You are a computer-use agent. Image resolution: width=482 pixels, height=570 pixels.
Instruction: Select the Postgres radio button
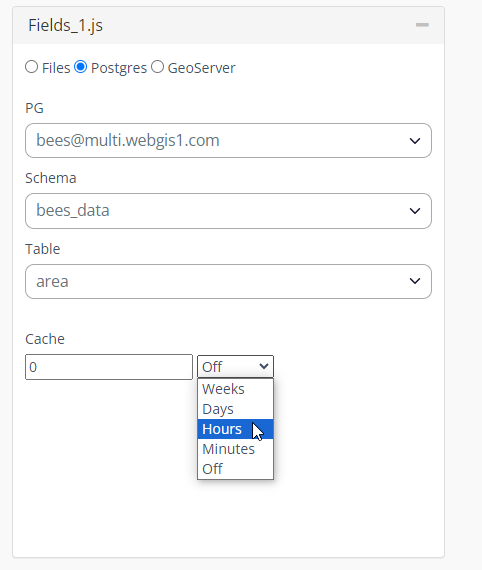80,67
